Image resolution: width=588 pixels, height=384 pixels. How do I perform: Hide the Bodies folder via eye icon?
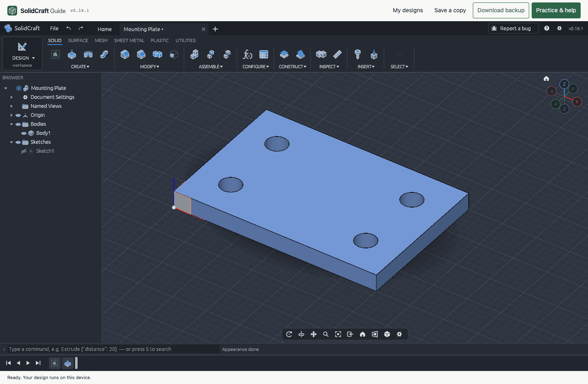[18, 124]
